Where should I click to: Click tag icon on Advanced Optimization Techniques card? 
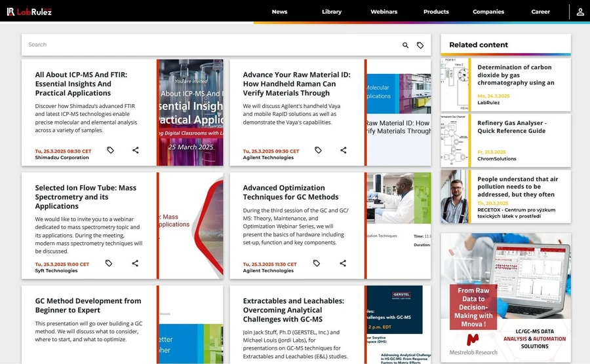317,263
